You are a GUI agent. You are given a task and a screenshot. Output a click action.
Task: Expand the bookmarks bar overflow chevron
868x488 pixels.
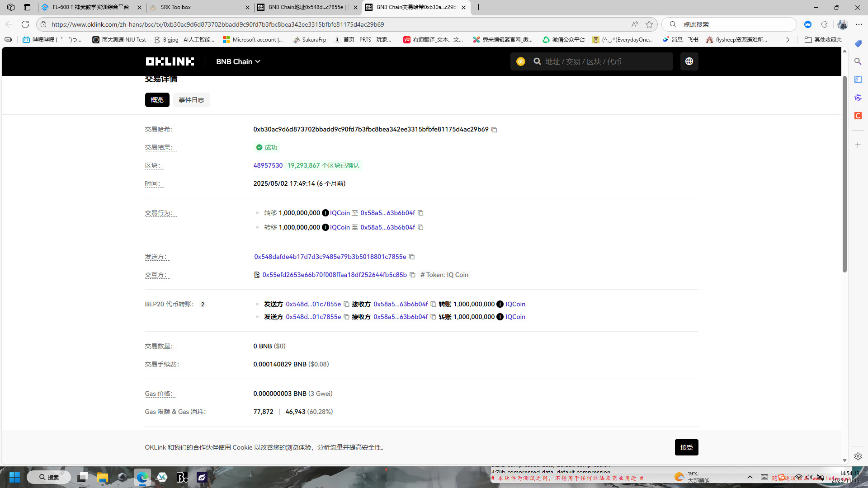click(788, 40)
